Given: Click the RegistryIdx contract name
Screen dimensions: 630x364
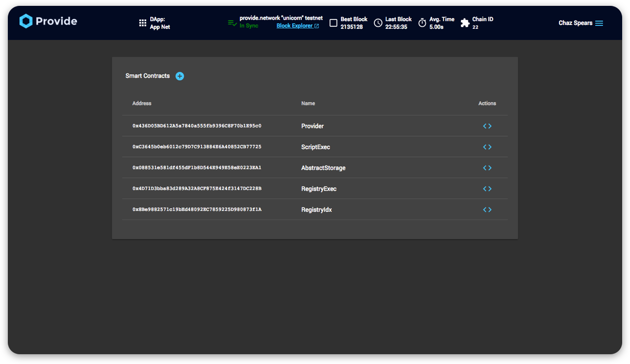Looking at the screenshot, I should 316,210.
